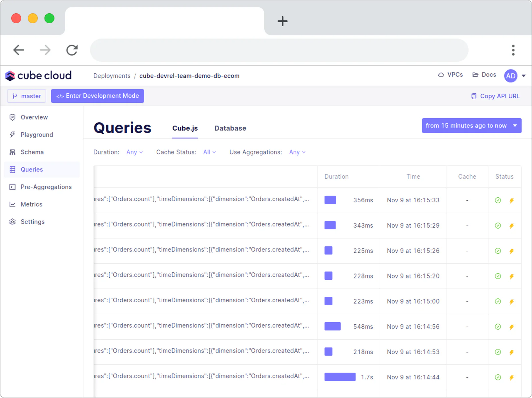This screenshot has height=398, width=532.
Task: Open Playground in the sidebar
Action: [42, 135]
